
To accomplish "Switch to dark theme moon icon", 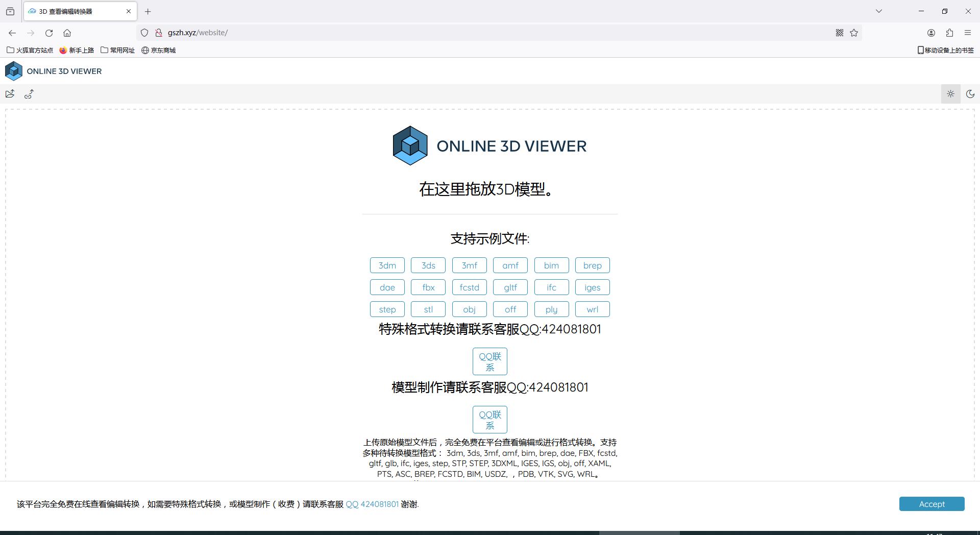I will 970,94.
